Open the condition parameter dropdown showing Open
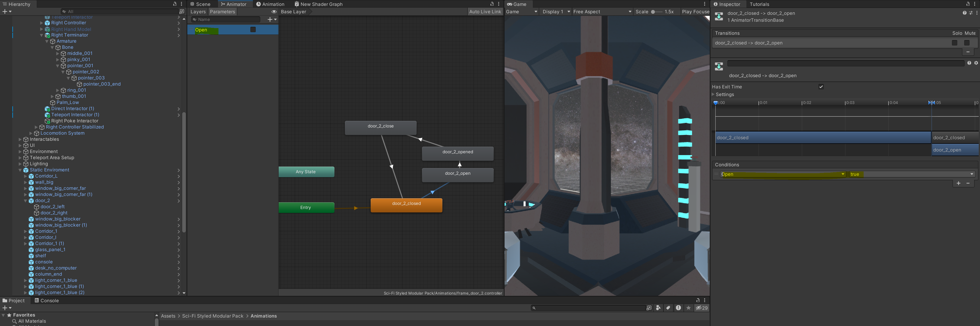The height and width of the screenshot is (326, 980). click(783, 174)
